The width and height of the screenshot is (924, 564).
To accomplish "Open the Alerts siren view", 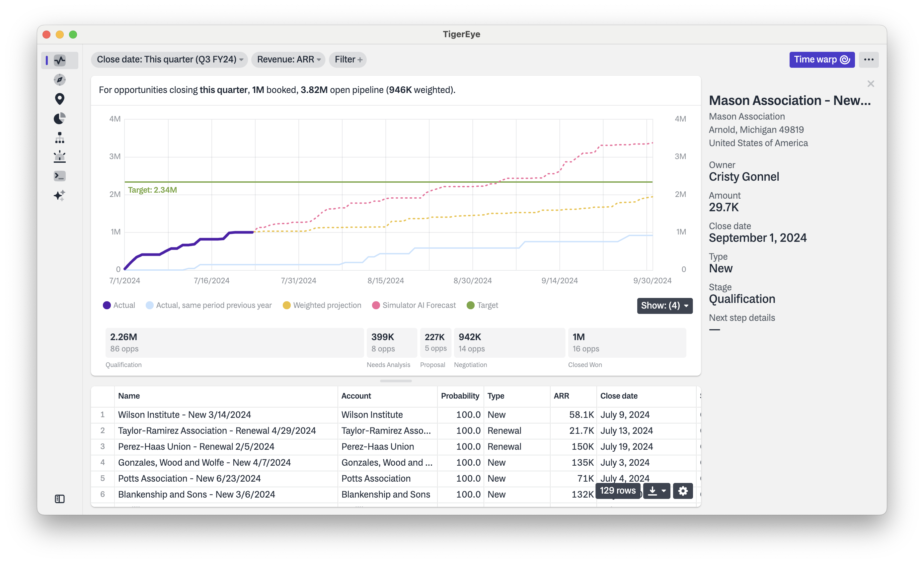I will 60,156.
